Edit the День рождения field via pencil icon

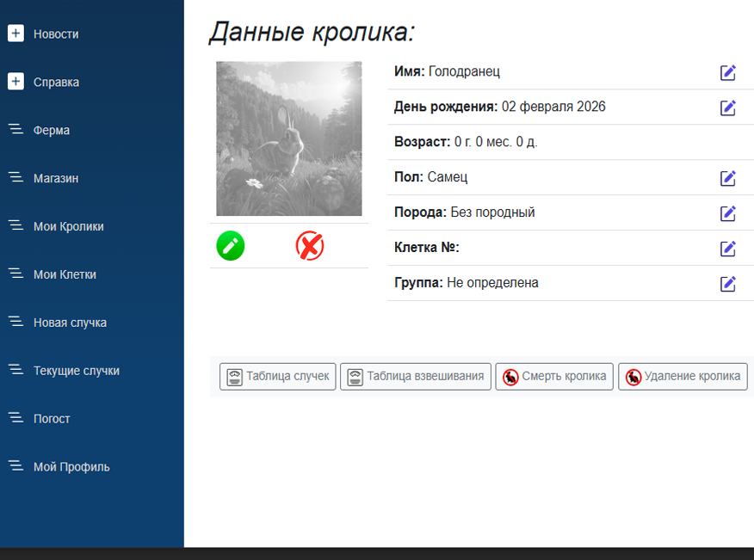point(727,108)
